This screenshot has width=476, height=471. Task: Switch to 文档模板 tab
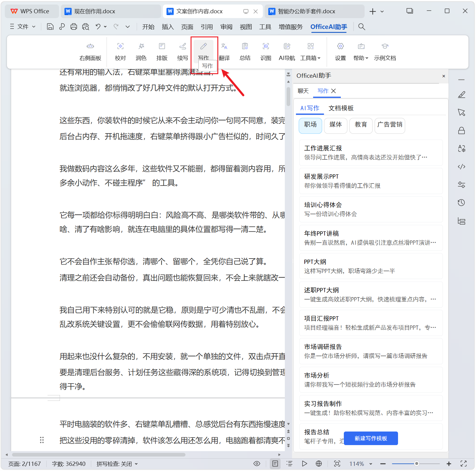[341, 108]
